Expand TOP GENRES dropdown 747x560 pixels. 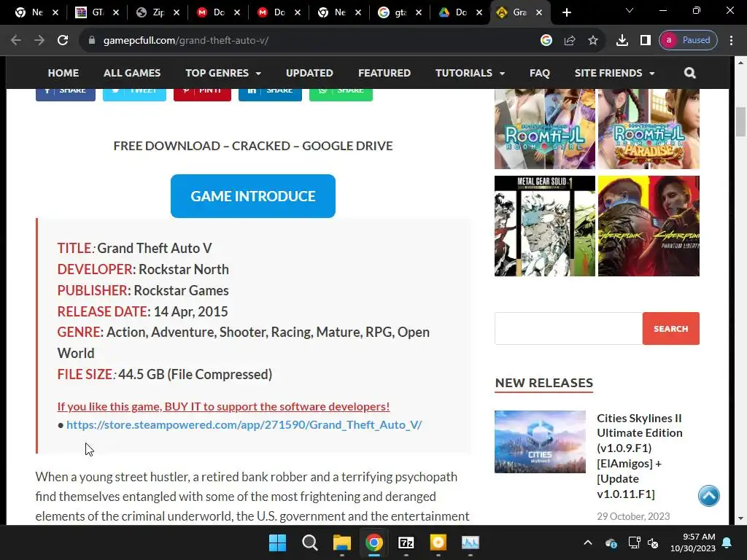pyautogui.click(x=223, y=73)
